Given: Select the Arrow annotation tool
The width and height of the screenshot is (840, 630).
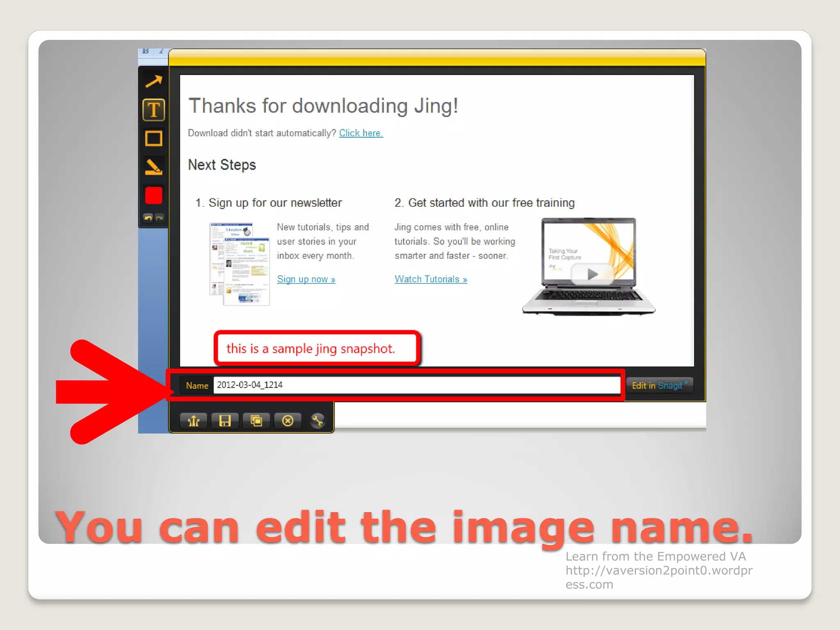Looking at the screenshot, I should (x=154, y=82).
